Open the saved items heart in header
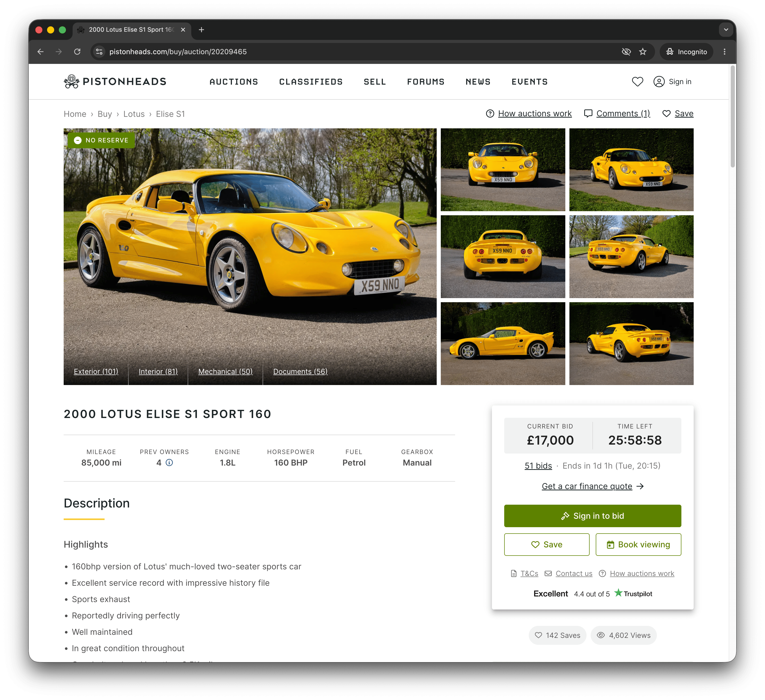Viewport: 765px width, 700px height. pyautogui.click(x=637, y=82)
